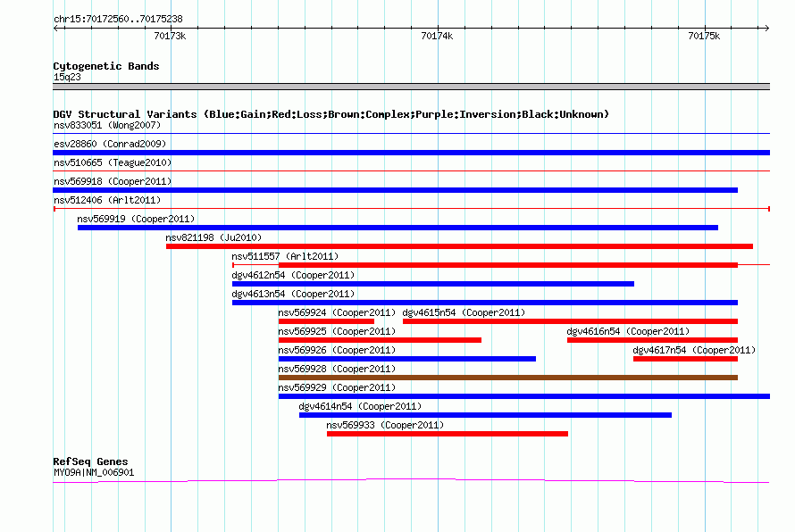The height and width of the screenshot is (532, 795).
Task: Click the 15q23 band label
Action: (67, 77)
